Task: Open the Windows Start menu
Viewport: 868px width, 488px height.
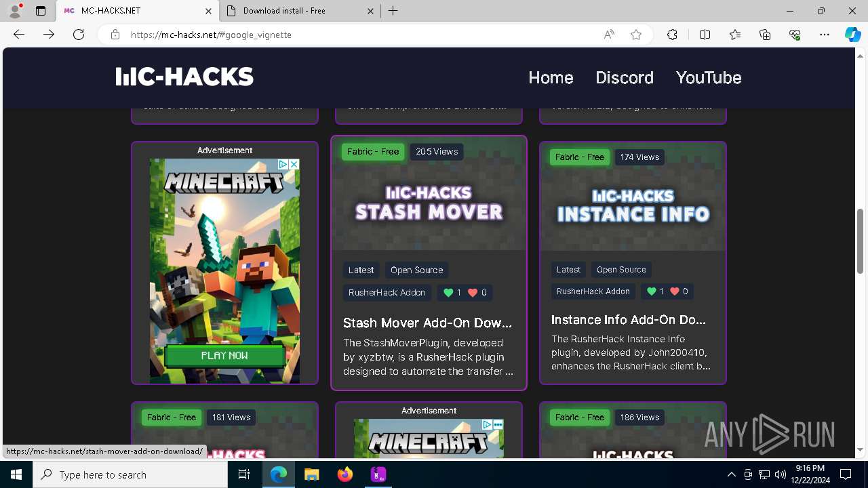Action: click(16, 474)
